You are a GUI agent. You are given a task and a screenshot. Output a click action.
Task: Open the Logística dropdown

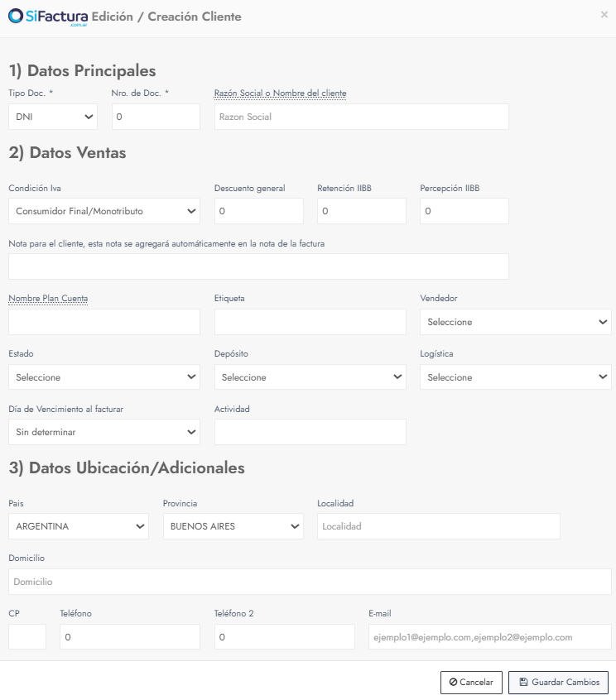(x=516, y=377)
